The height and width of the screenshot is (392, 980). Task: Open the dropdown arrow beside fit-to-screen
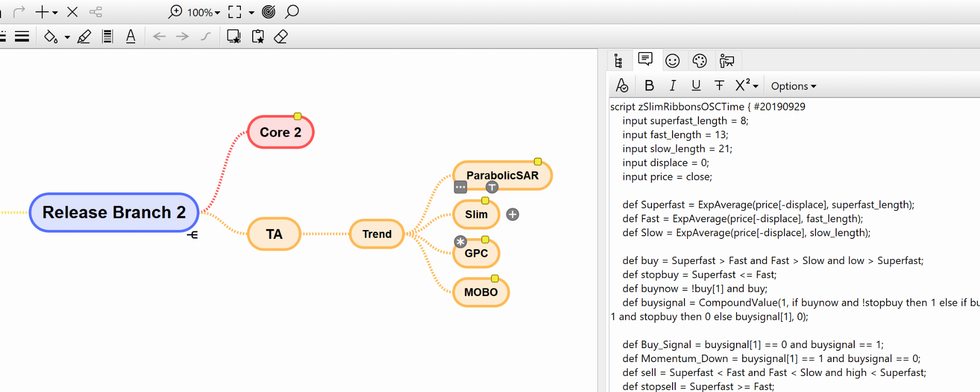pyautogui.click(x=252, y=12)
